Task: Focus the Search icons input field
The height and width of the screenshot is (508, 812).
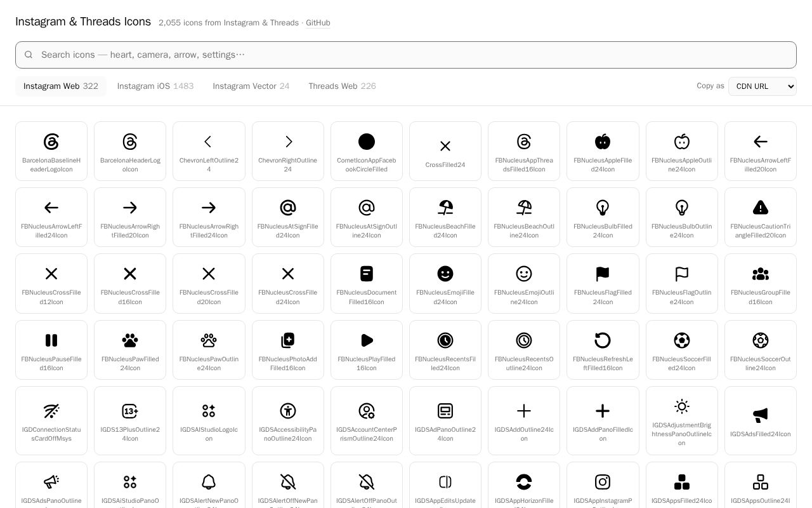Action: (x=406, y=55)
